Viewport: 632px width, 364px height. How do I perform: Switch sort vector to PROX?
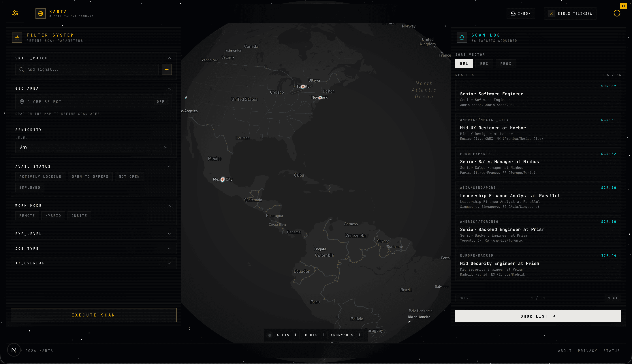506,64
